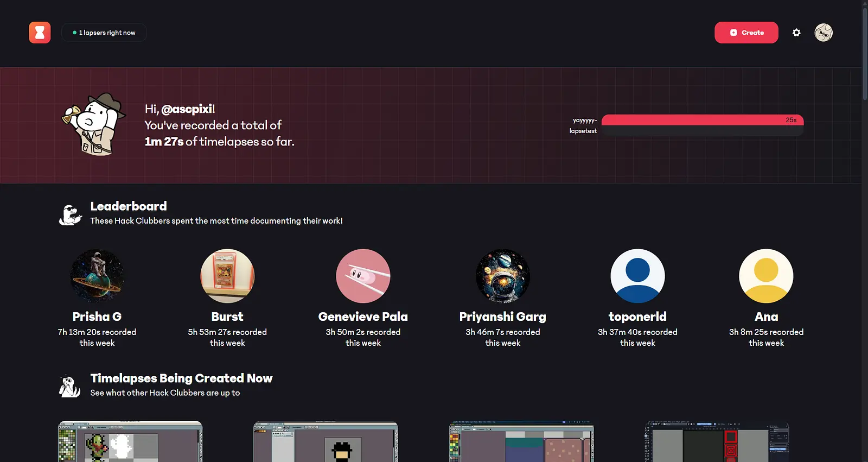Image resolution: width=868 pixels, height=462 pixels.
Task: Open the first timelapse thumbnail with green sprite
Action: click(x=130, y=442)
